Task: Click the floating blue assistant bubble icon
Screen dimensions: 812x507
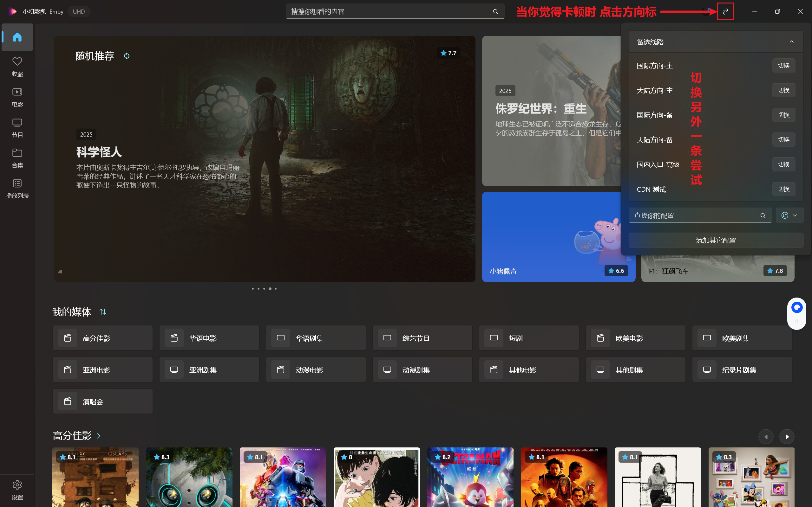Action: [796, 307]
